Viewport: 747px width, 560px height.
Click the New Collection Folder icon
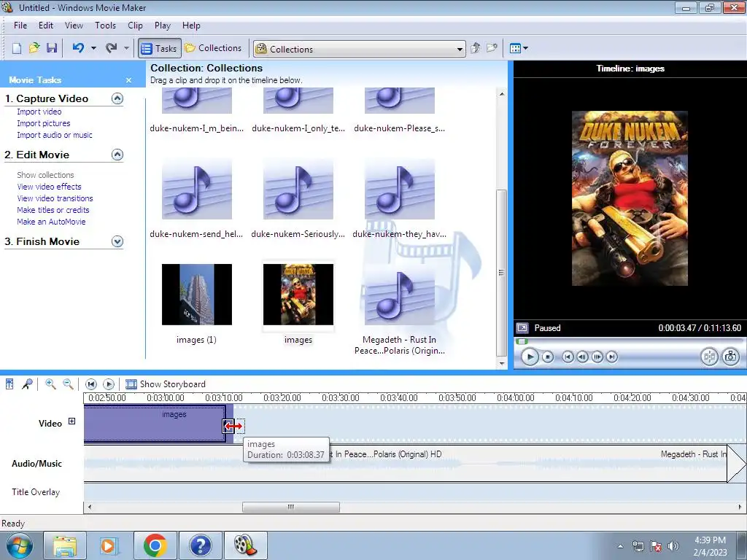492,48
